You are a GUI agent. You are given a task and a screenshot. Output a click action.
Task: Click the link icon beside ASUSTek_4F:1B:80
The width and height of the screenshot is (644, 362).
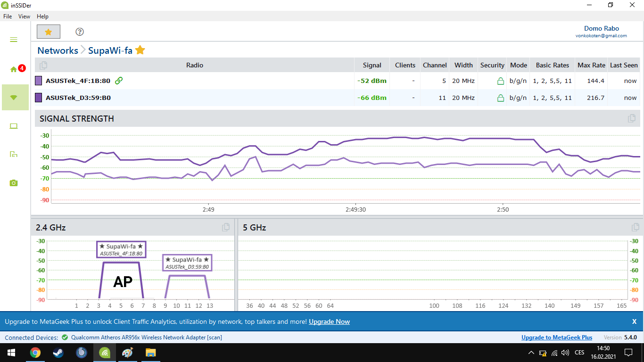click(119, 81)
